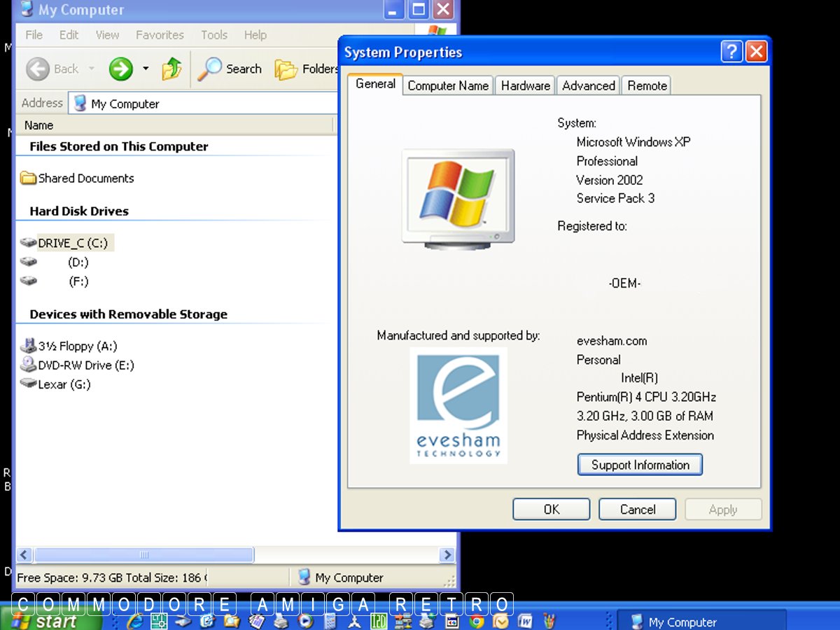Select the Lexar (G:) removable drive
The image size is (840, 630).
(x=64, y=384)
